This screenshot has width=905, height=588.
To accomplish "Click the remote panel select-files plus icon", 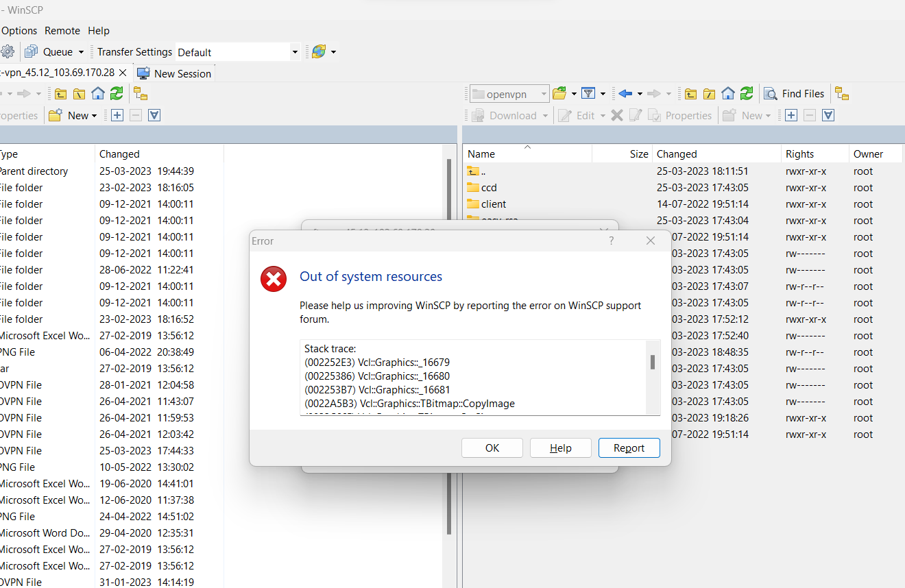I will [791, 116].
